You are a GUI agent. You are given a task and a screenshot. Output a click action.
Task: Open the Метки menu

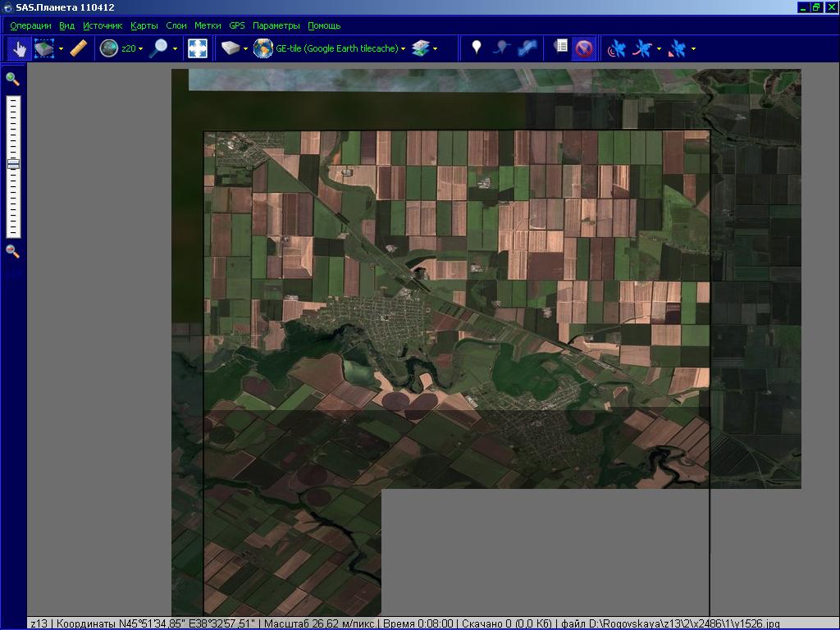coord(208,25)
